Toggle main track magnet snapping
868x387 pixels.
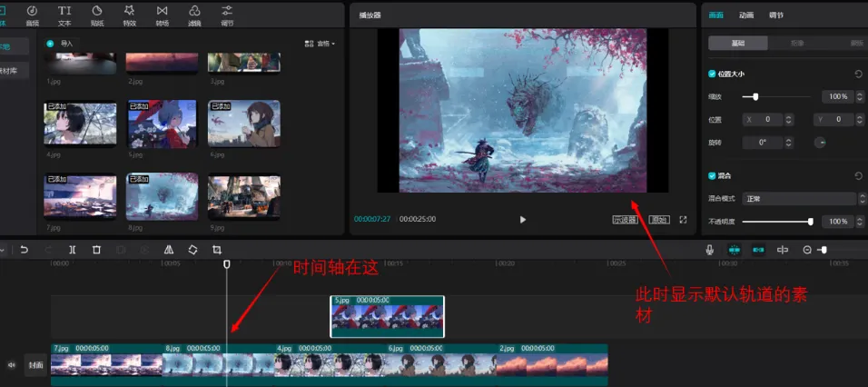(x=734, y=250)
